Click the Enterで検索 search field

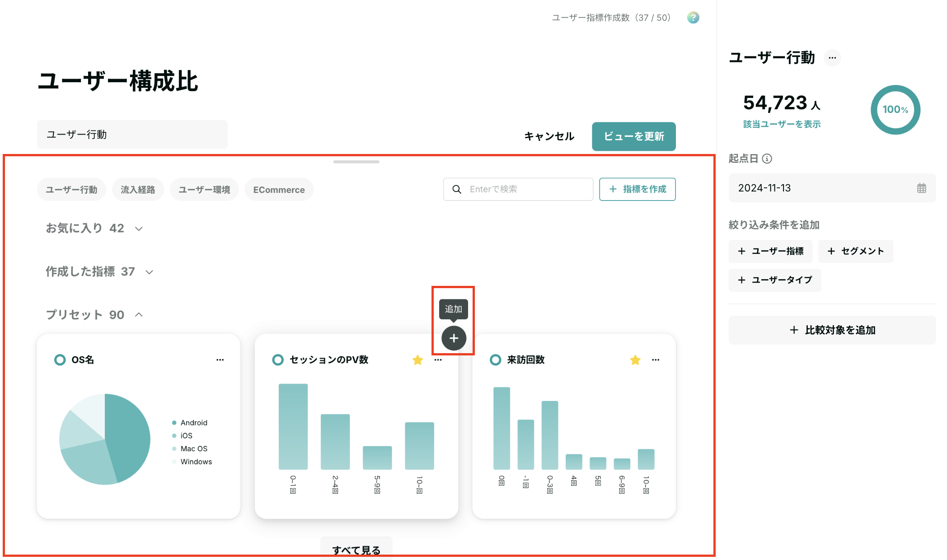click(518, 189)
